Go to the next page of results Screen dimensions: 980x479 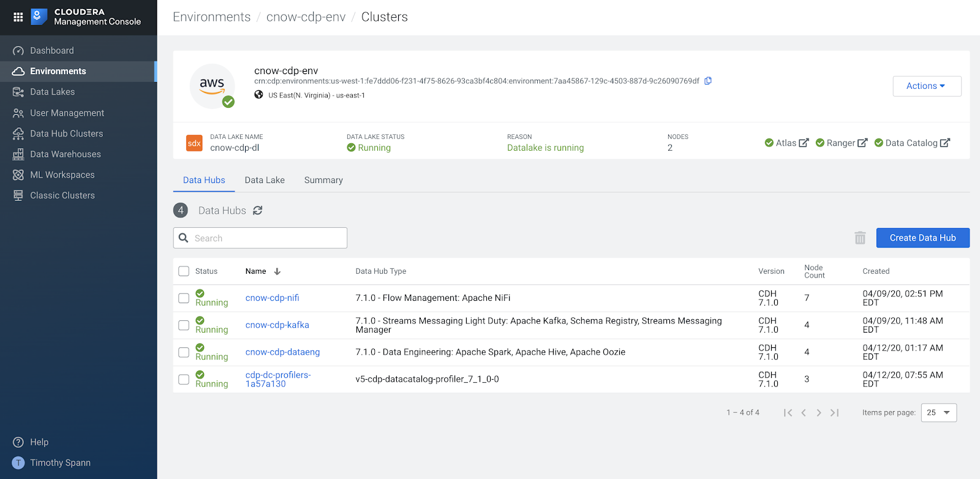coord(819,413)
